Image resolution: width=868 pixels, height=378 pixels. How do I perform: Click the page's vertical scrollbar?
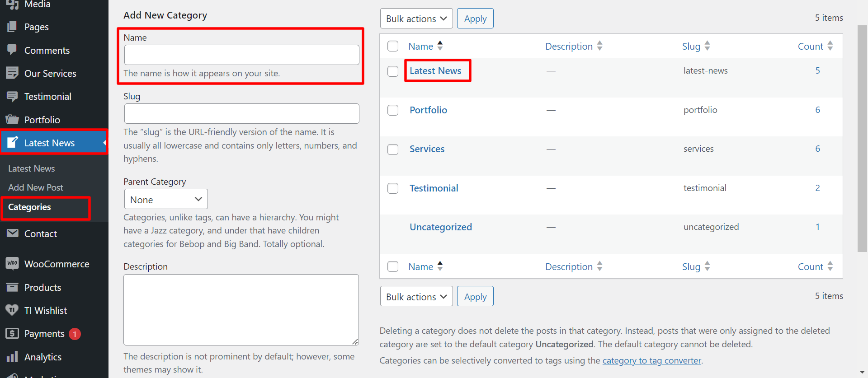[862, 135]
